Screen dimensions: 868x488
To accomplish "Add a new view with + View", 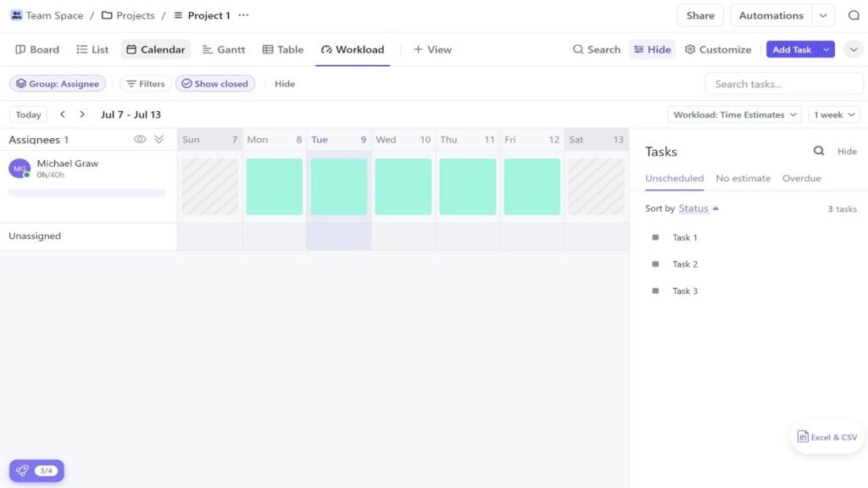I will [432, 49].
